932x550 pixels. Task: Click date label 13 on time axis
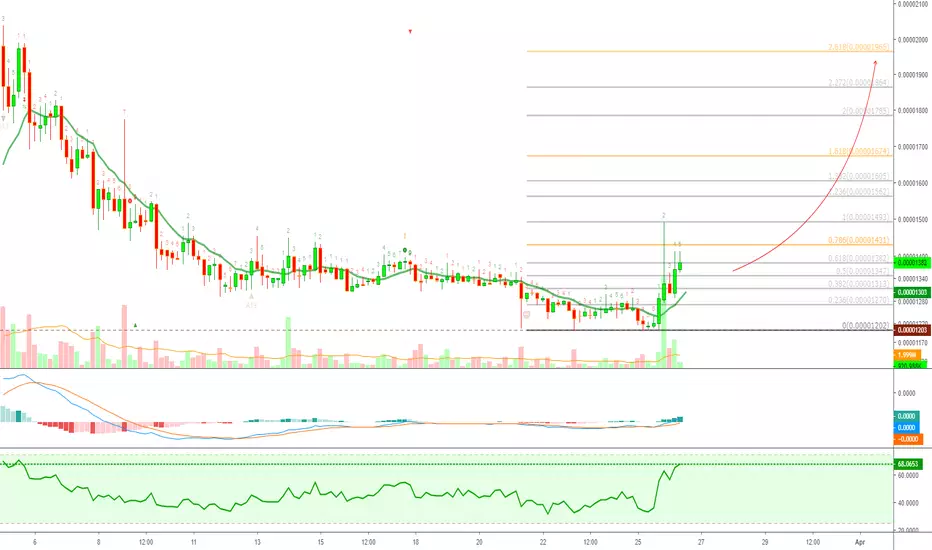click(257, 542)
